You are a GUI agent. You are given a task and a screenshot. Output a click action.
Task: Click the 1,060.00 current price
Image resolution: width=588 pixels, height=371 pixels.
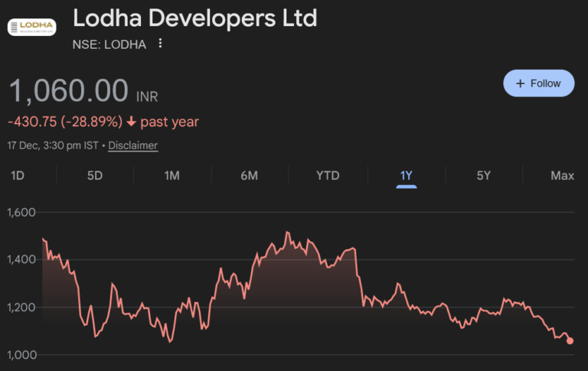[69, 91]
